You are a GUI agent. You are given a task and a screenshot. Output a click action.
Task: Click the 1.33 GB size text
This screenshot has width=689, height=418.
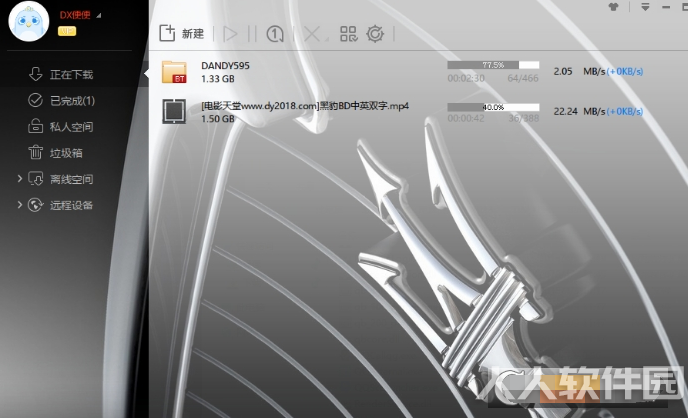[x=218, y=79]
